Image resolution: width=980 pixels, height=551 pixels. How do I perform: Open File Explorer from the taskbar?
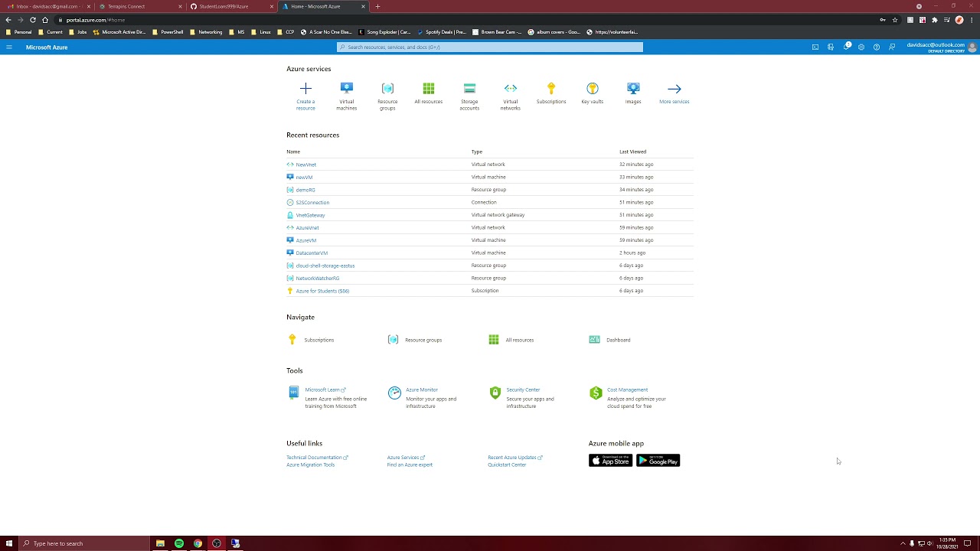[160, 543]
